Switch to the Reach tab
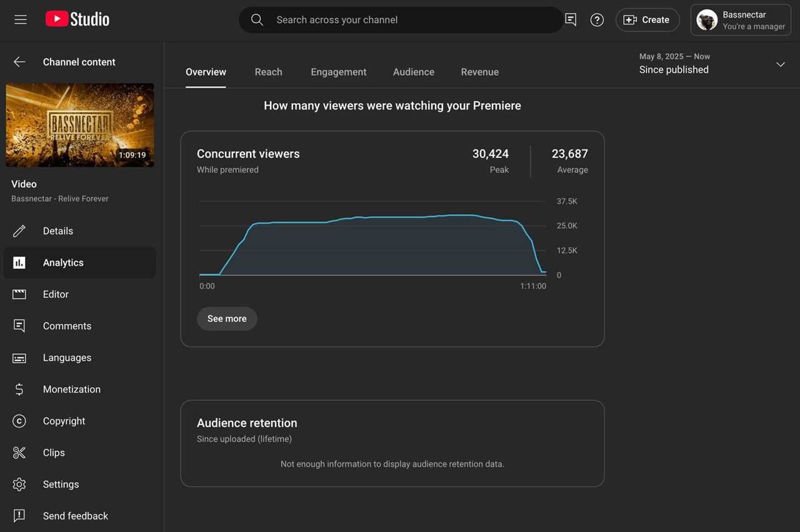800x532 pixels. pyautogui.click(x=269, y=72)
